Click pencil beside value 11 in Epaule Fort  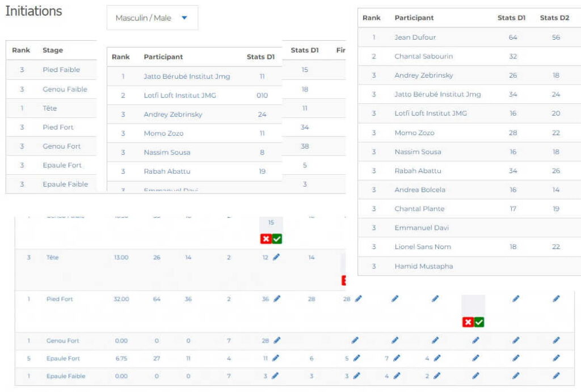pos(276,358)
